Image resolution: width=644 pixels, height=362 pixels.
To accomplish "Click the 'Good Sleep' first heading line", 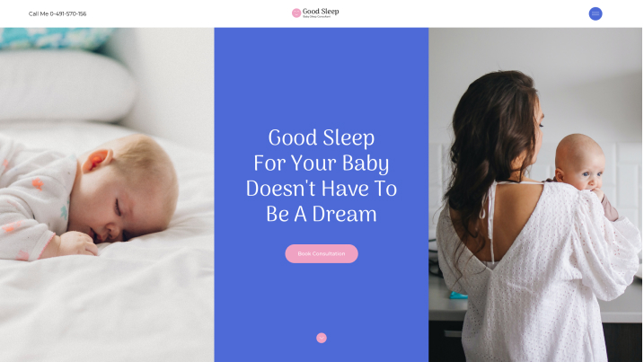I will pyautogui.click(x=322, y=138).
